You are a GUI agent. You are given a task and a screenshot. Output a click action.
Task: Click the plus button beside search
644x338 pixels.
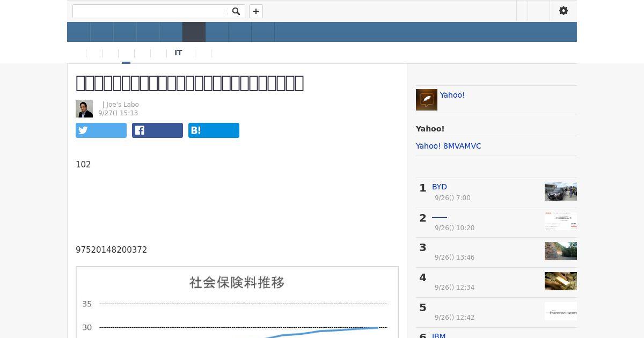pyautogui.click(x=256, y=11)
